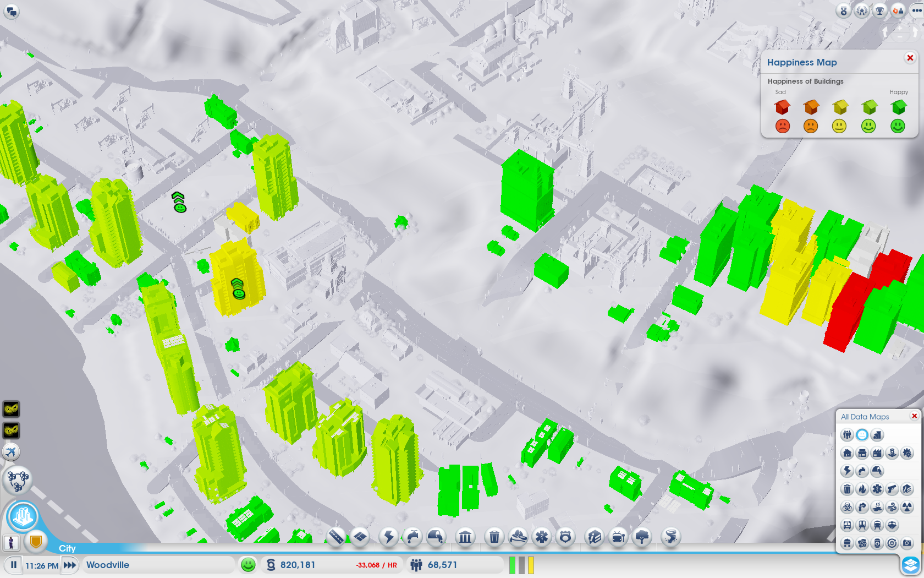The height and width of the screenshot is (578, 924).
Task: Show the Crime gun data map
Action: (x=892, y=489)
